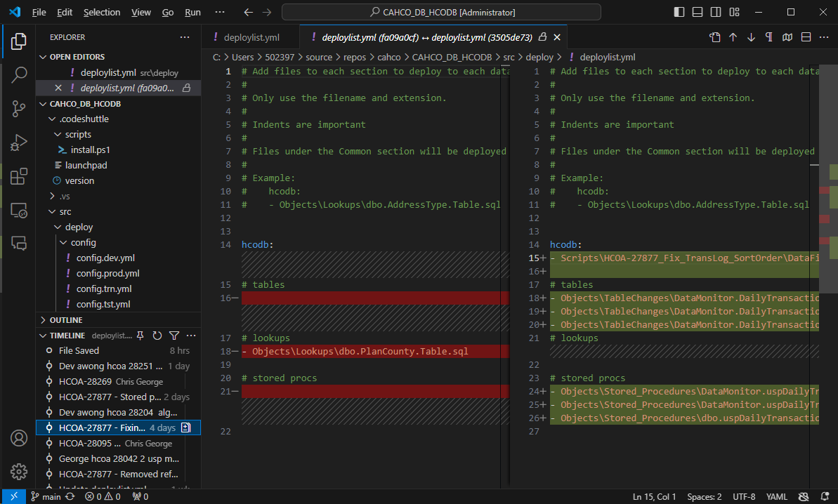Collapse the TIMELINE section
This screenshot has height=504, width=838.
[63, 335]
